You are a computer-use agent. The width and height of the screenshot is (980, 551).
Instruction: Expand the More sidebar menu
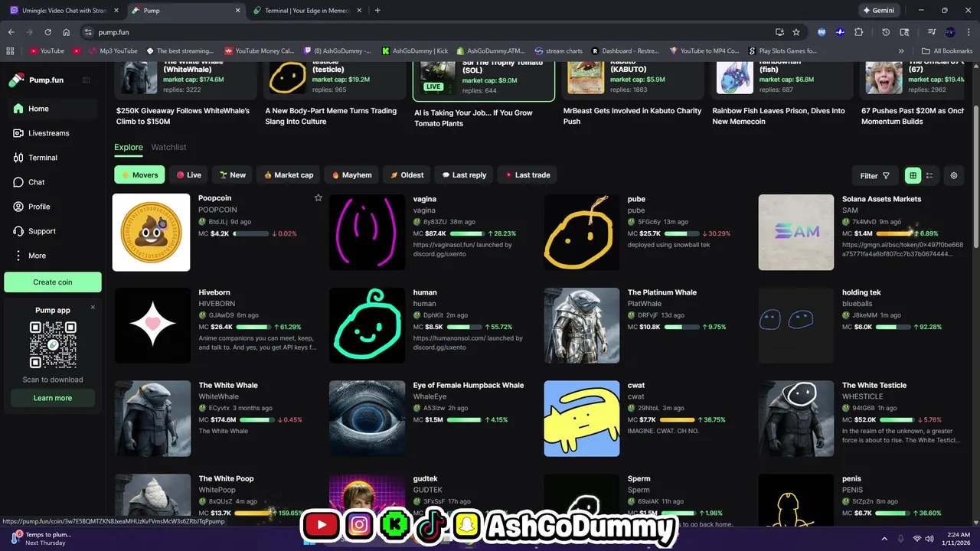coord(52,256)
